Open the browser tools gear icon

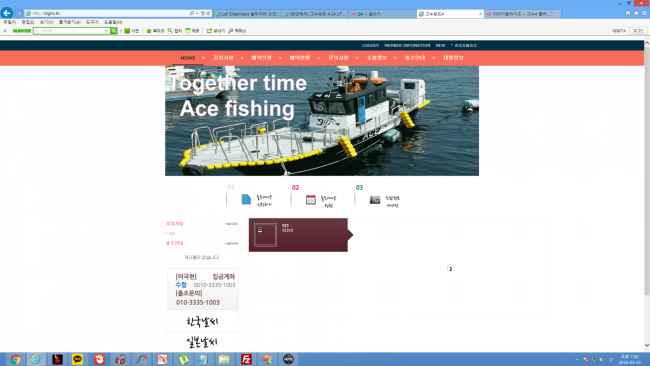click(x=644, y=13)
